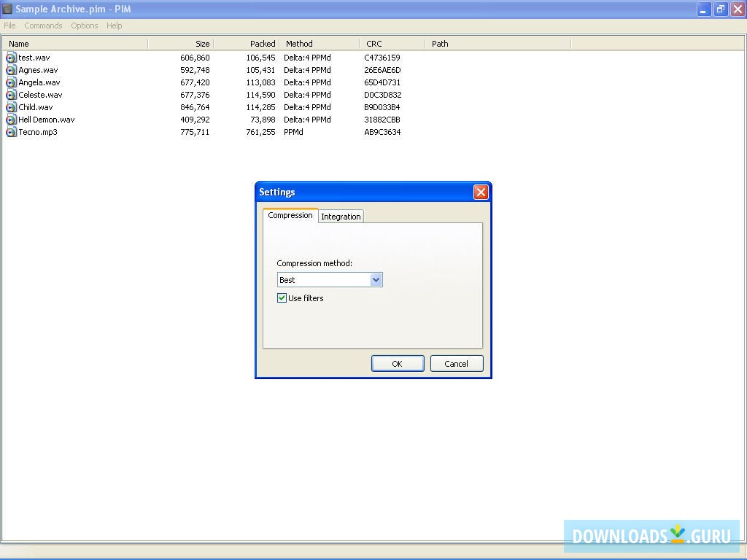Click the size value 409,292
Viewport: 747px width, 560px height.
click(195, 120)
